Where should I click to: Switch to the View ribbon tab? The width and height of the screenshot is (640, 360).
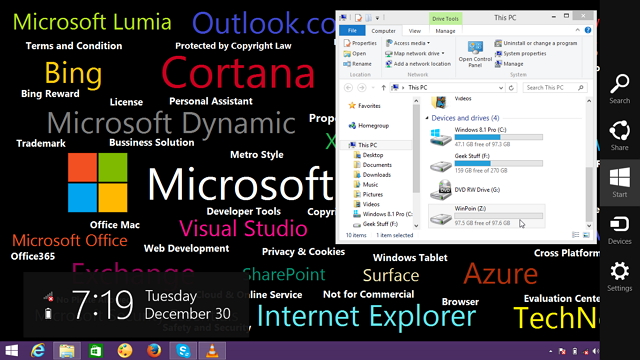(x=415, y=31)
